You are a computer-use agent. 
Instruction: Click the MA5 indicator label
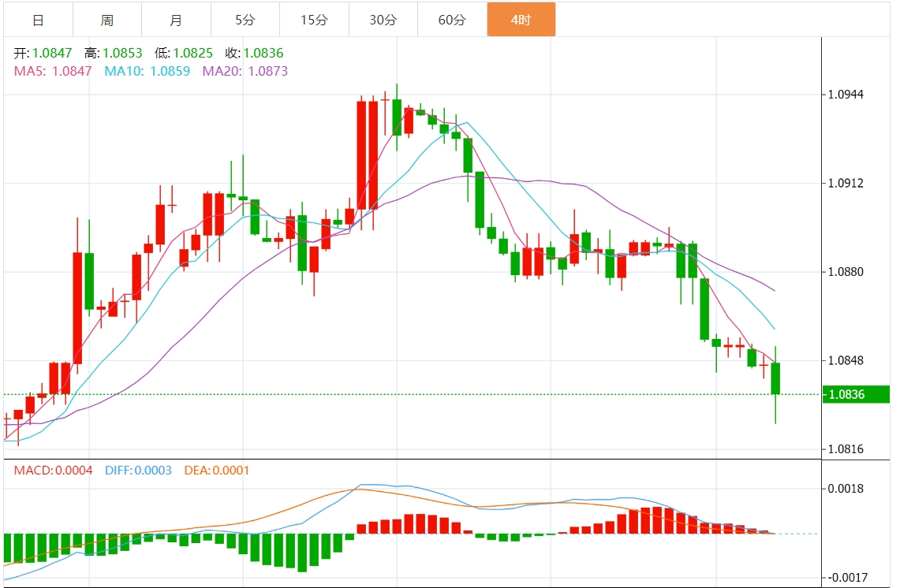(x=53, y=71)
